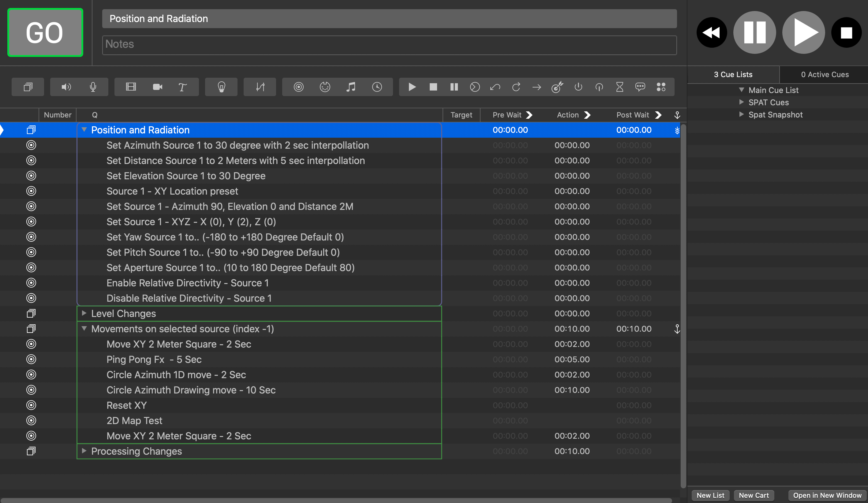Add a Mic cue from the toolbar
868x503 pixels.
coord(93,87)
